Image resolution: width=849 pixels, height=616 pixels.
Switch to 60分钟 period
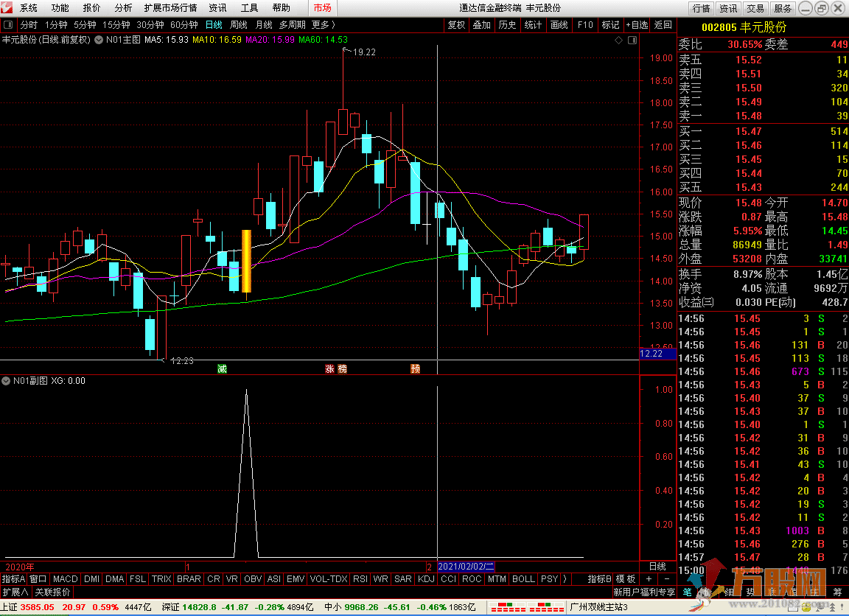[184, 25]
